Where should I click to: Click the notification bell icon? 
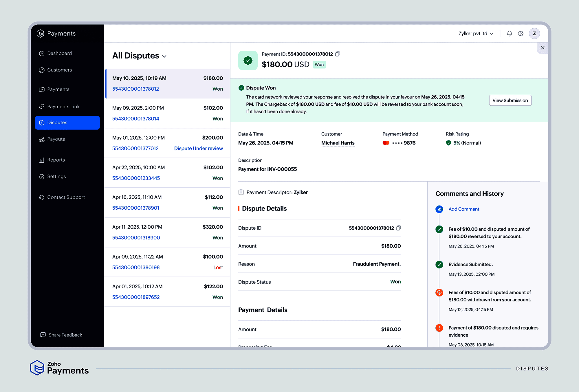[509, 33]
